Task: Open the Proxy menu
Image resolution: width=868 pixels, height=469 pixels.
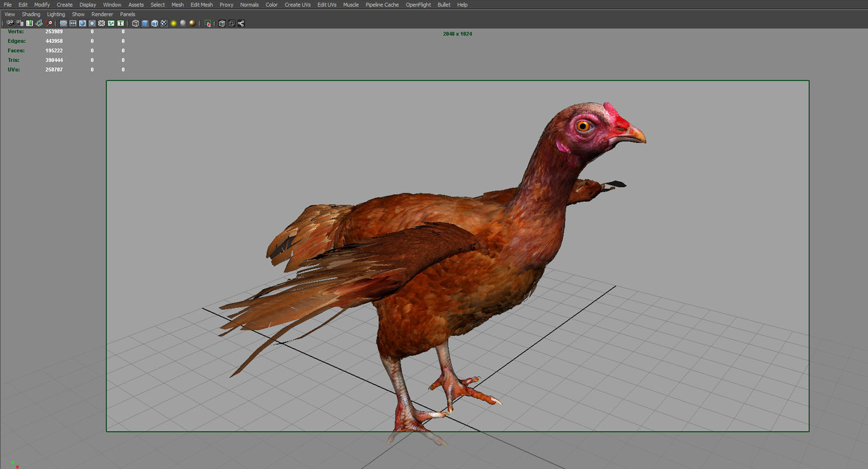Action: tap(226, 5)
